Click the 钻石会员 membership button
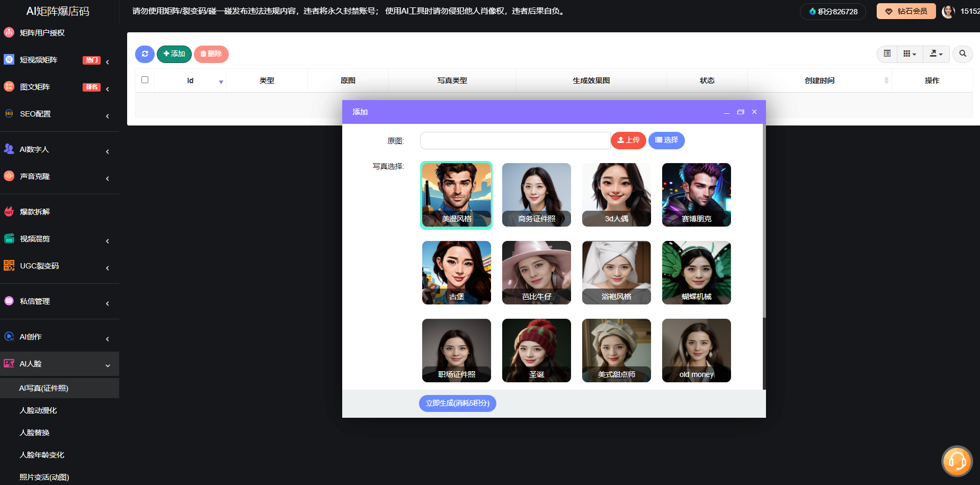This screenshot has width=980, height=485. click(x=906, y=11)
